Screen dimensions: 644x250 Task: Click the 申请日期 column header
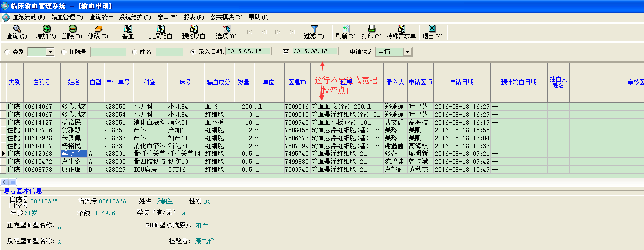point(462,82)
